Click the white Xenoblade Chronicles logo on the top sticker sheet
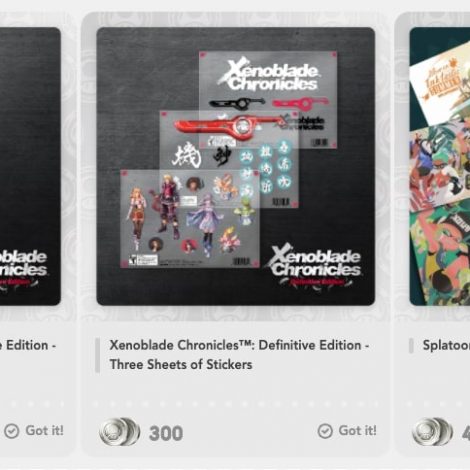This screenshot has width=470, height=470. pyautogui.click(x=269, y=76)
